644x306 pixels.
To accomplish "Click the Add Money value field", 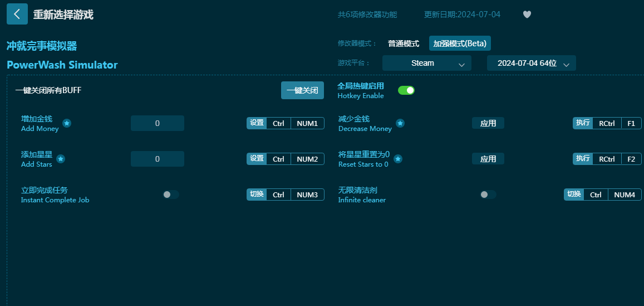I will pyautogui.click(x=158, y=123).
